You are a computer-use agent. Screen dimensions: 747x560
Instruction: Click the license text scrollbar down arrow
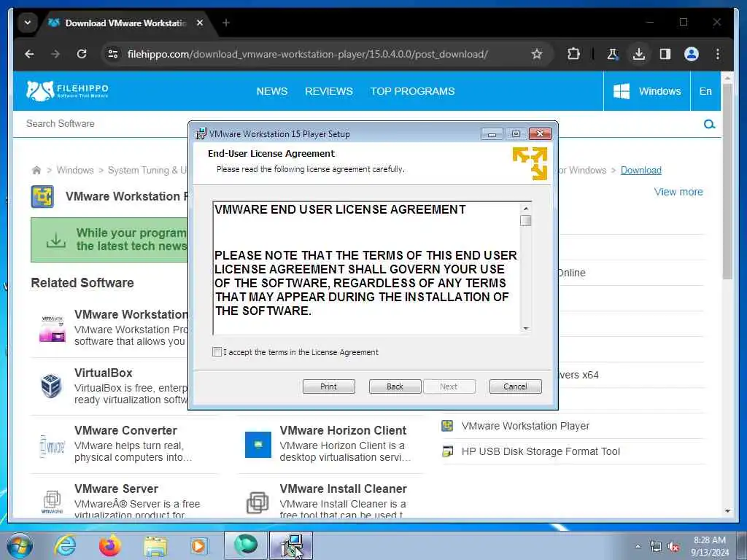coord(525,328)
